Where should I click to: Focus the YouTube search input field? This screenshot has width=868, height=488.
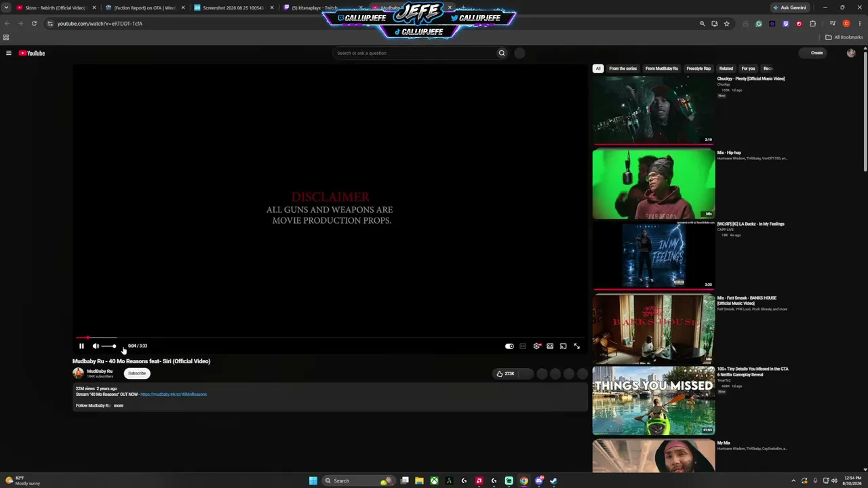coord(414,53)
